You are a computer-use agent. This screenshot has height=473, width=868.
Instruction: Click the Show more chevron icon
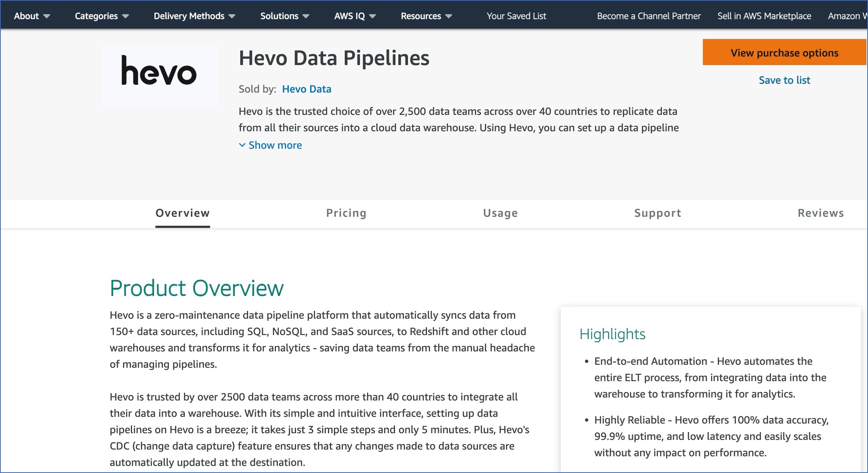coord(242,145)
